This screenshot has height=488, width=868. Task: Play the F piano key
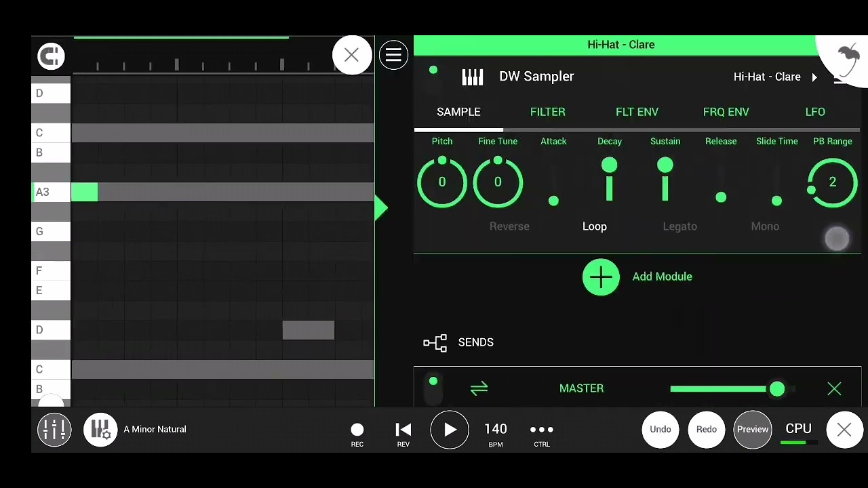[x=51, y=271]
